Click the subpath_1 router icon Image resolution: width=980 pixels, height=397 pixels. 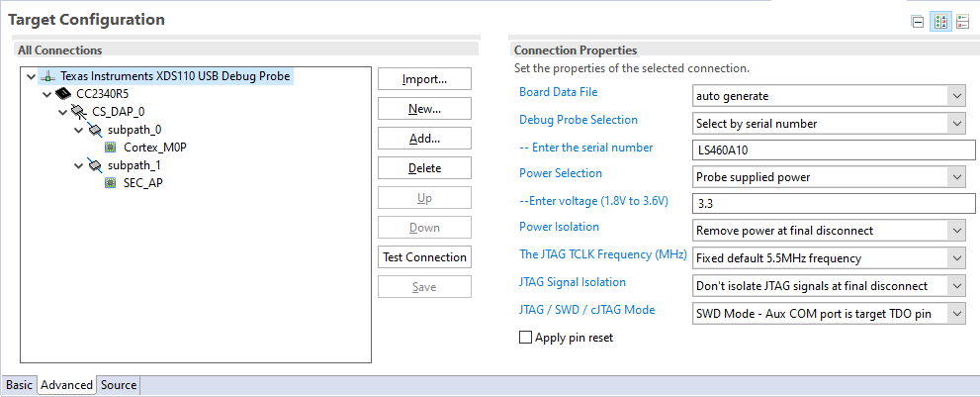95,165
